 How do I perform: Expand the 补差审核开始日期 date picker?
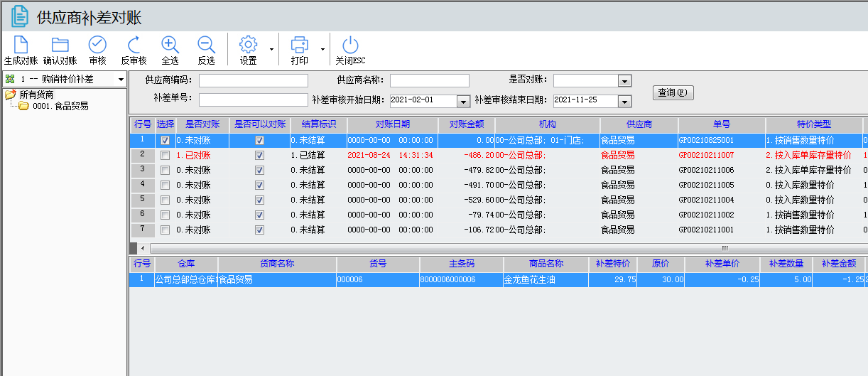(463, 101)
